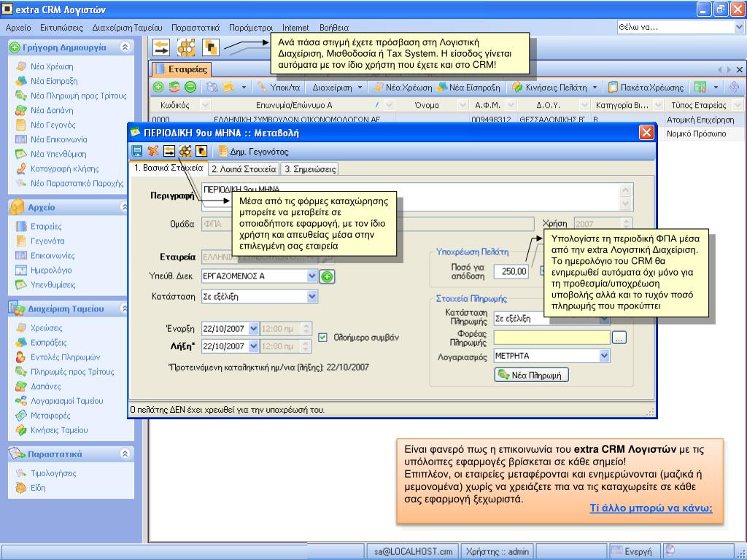Image resolution: width=747 pixels, height=560 pixels.
Task: Open Υπεύθ. Διεκ. dropdown
Action: 311,276
